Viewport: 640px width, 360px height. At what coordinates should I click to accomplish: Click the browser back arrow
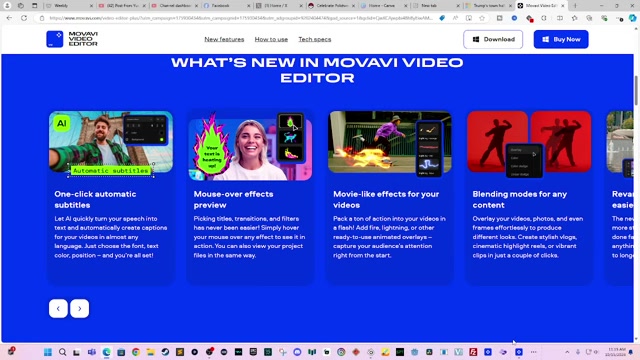[9, 18]
